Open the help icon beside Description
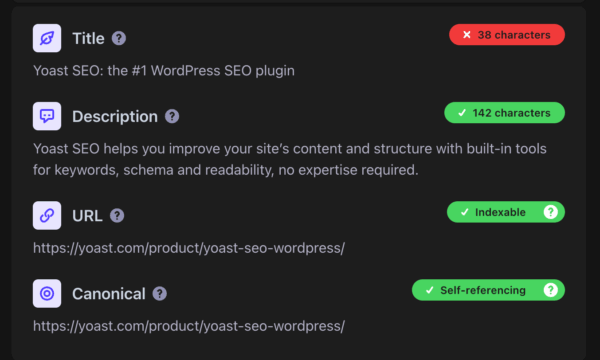Viewport: 600px width, 360px height. [172, 116]
